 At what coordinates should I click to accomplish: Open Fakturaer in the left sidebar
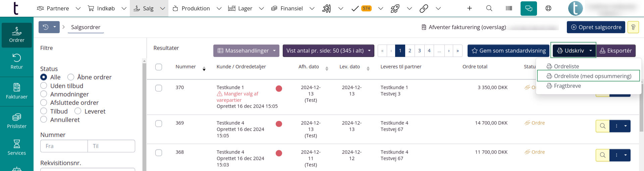(x=17, y=91)
